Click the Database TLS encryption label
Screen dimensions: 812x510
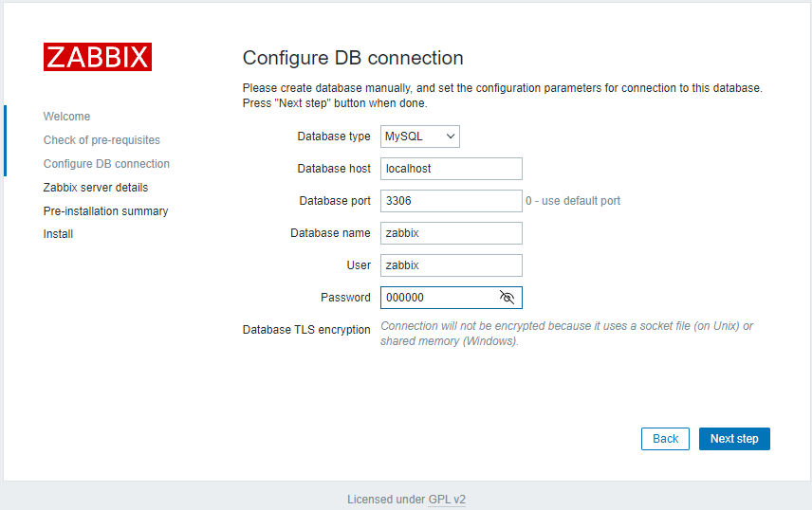click(x=306, y=330)
